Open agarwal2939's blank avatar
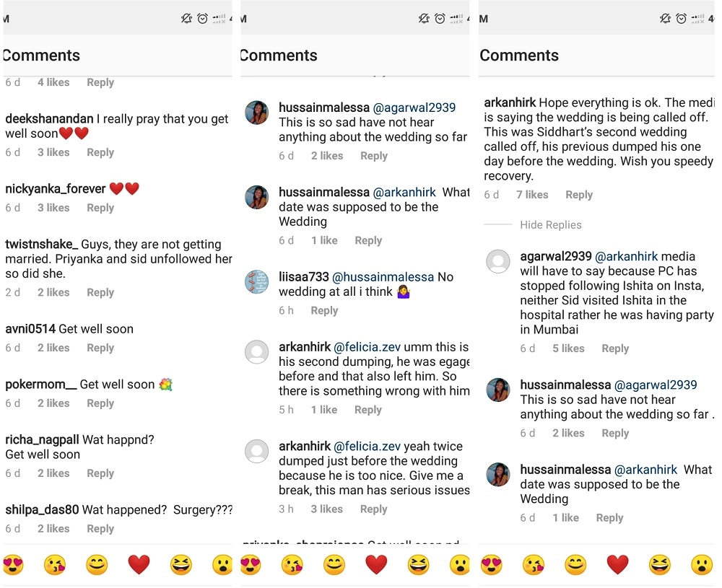The width and height of the screenshot is (722, 588). (498, 261)
